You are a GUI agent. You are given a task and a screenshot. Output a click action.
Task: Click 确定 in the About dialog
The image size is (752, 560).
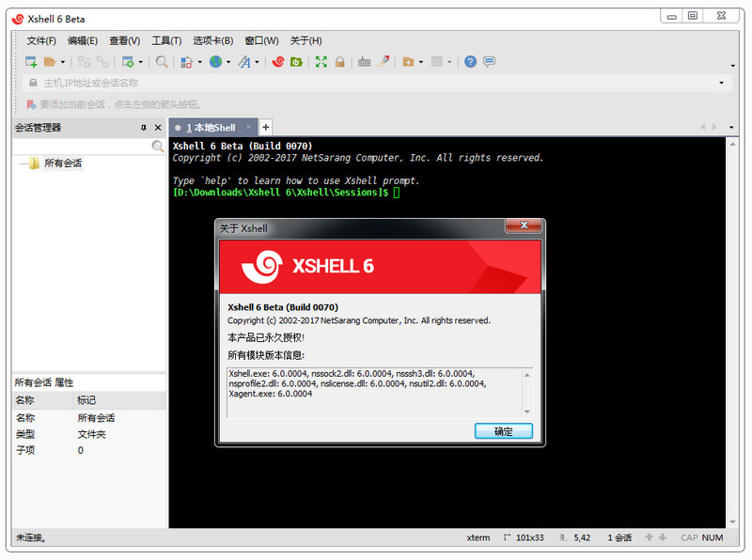tap(504, 430)
